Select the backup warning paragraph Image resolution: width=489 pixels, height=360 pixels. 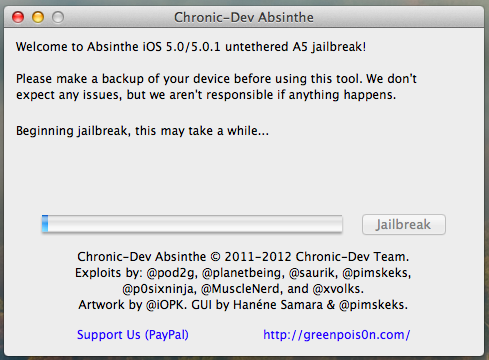(x=216, y=87)
